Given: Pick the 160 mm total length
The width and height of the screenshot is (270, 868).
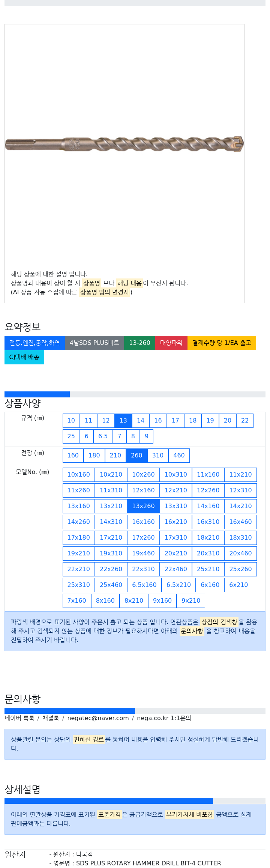Looking at the screenshot, I should coord(73,456).
